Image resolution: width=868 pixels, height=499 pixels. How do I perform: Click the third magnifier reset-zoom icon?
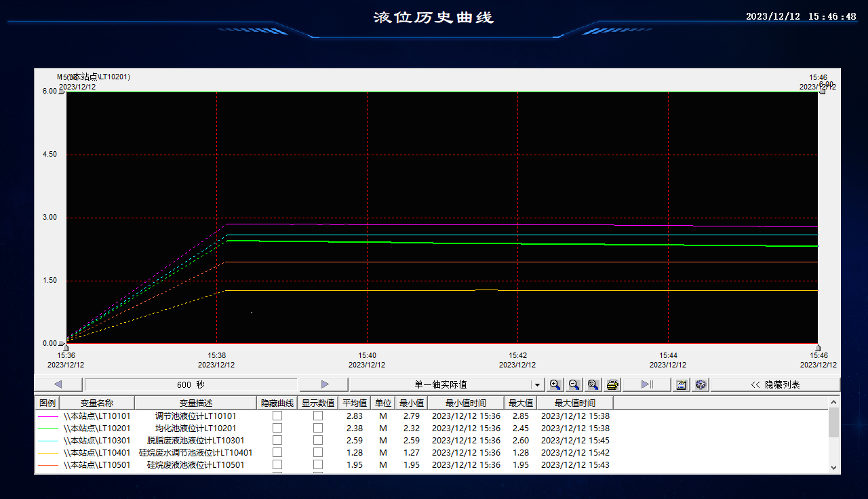coord(593,384)
